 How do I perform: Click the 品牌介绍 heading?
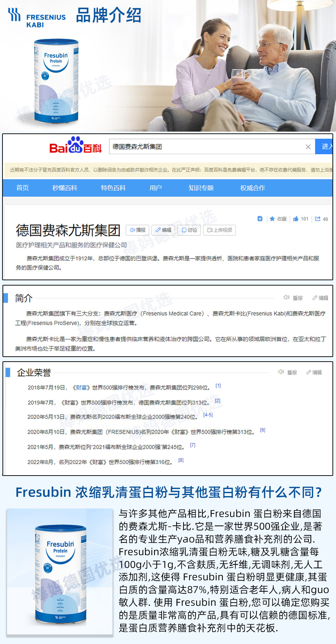(x=109, y=16)
